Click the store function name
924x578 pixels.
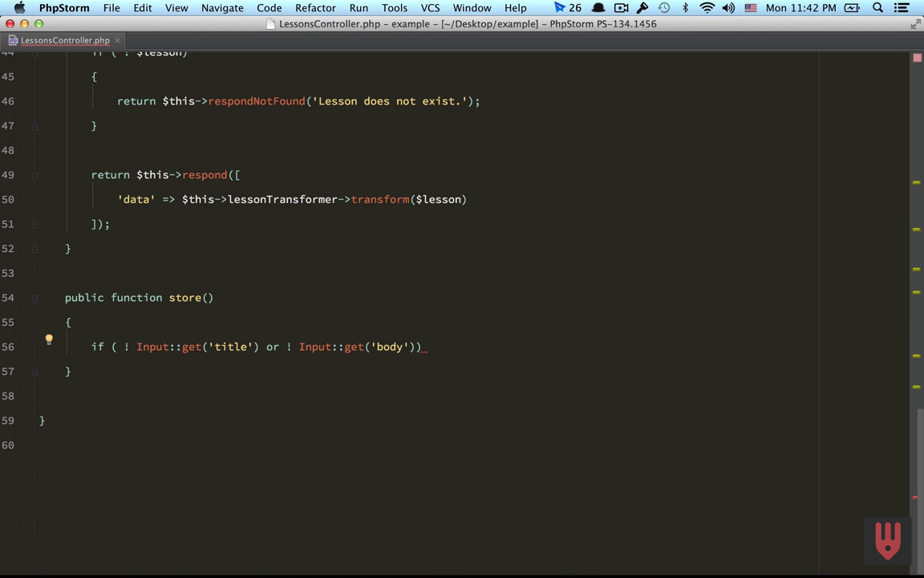click(x=185, y=297)
